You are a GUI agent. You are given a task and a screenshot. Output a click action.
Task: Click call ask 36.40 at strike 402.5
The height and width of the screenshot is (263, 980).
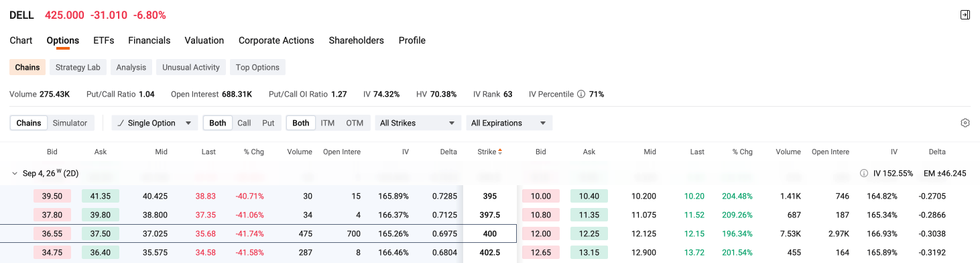[x=101, y=252]
